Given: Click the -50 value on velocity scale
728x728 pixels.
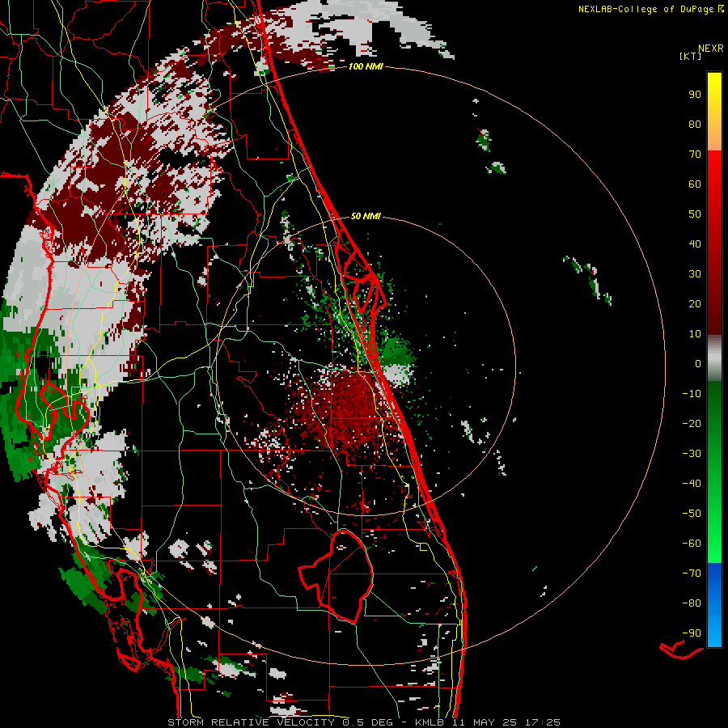Looking at the screenshot, I should click(692, 514).
